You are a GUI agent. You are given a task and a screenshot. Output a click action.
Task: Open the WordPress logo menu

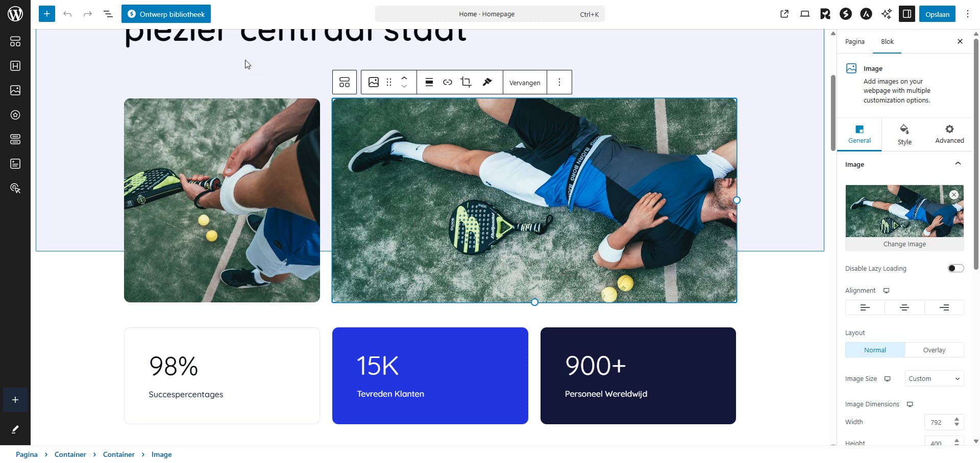pos(15,14)
